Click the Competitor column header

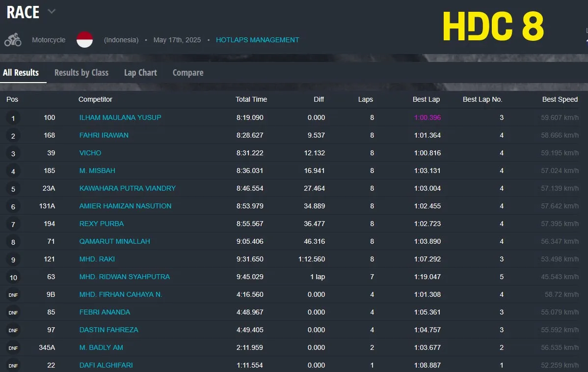[x=95, y=99]
